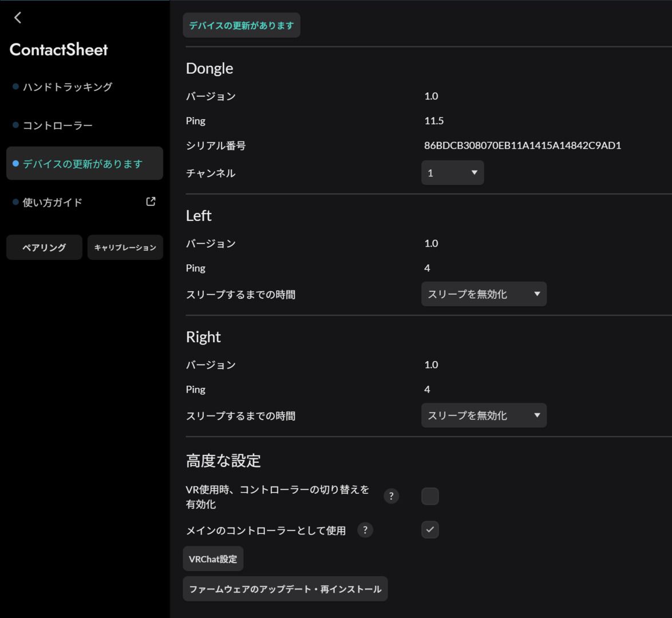Click the help icon beside メインのコントローラーとして使用

pyautogui.click(x=365, y=530)
